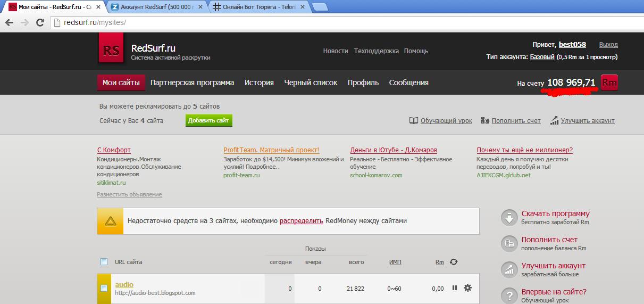This screenshot has height=304, width=644.
Task: Click Помощь header link
Action: click(x=416, y=51)
